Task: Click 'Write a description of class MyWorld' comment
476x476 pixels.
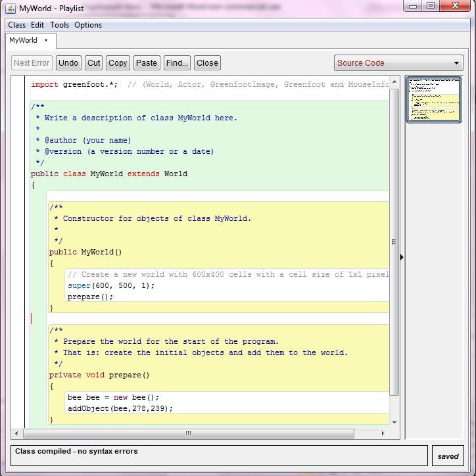Action: point(136,118)
